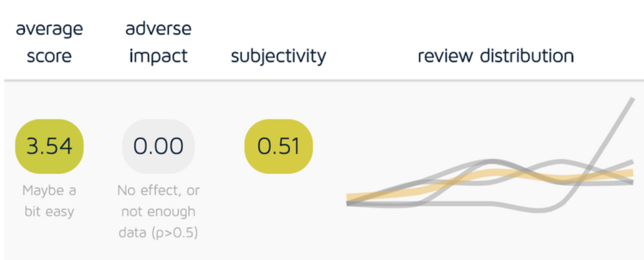Sort by the average score column header

49,43
